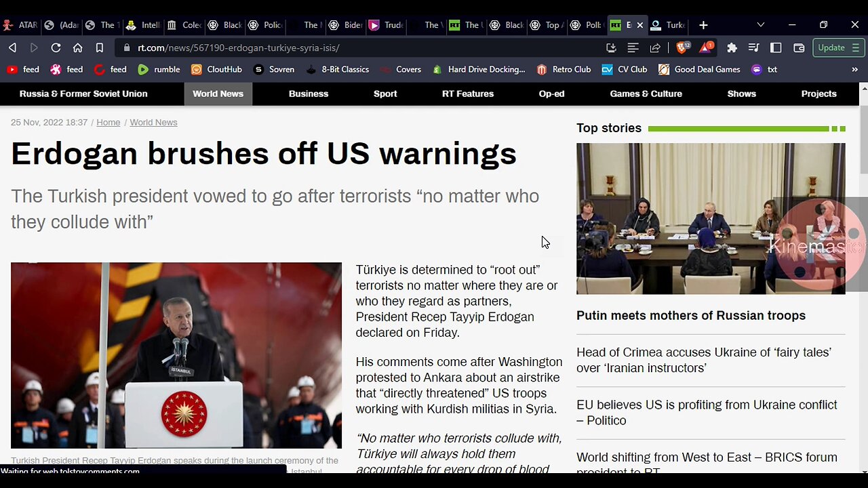Click the Update button in toolbar
Screen dimensions: 868x488
838,48
